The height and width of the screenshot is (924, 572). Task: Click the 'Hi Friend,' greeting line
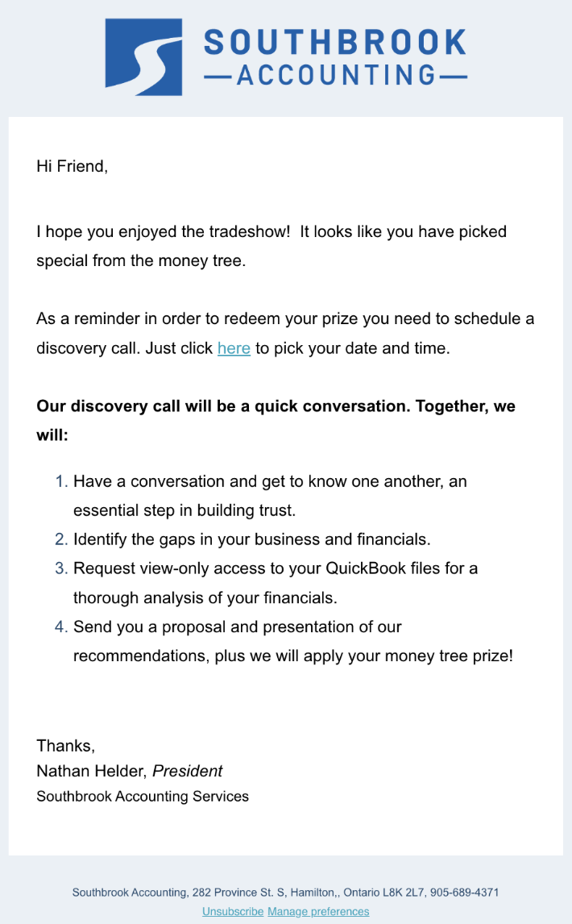tap(72, 167)
